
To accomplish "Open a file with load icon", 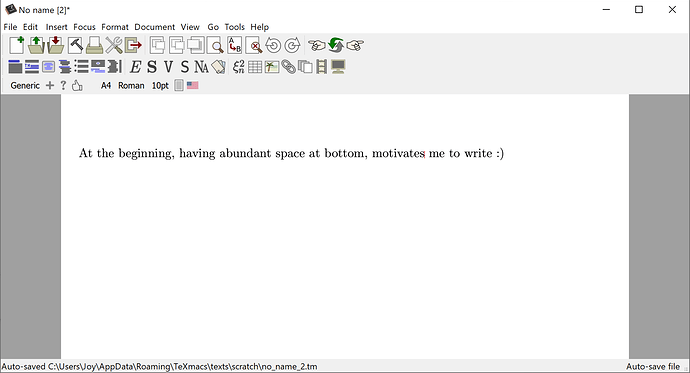I will point(37,45).
